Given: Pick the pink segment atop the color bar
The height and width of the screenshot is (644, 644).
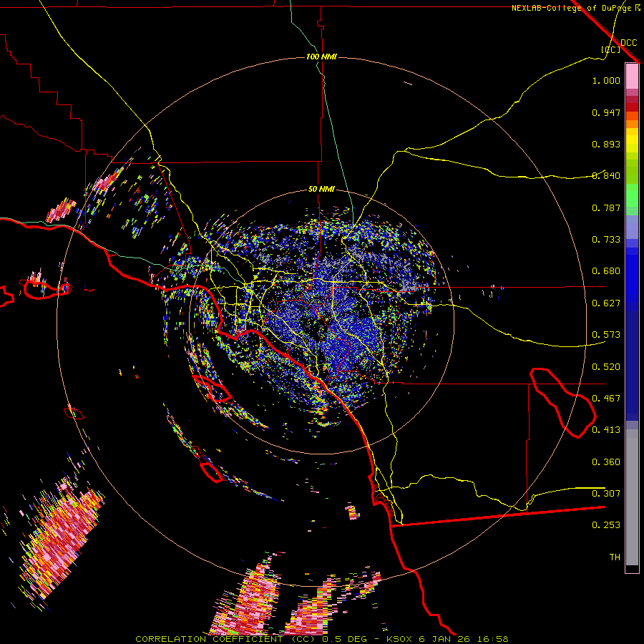Looking at the screenshot, I should click(632, 77).
